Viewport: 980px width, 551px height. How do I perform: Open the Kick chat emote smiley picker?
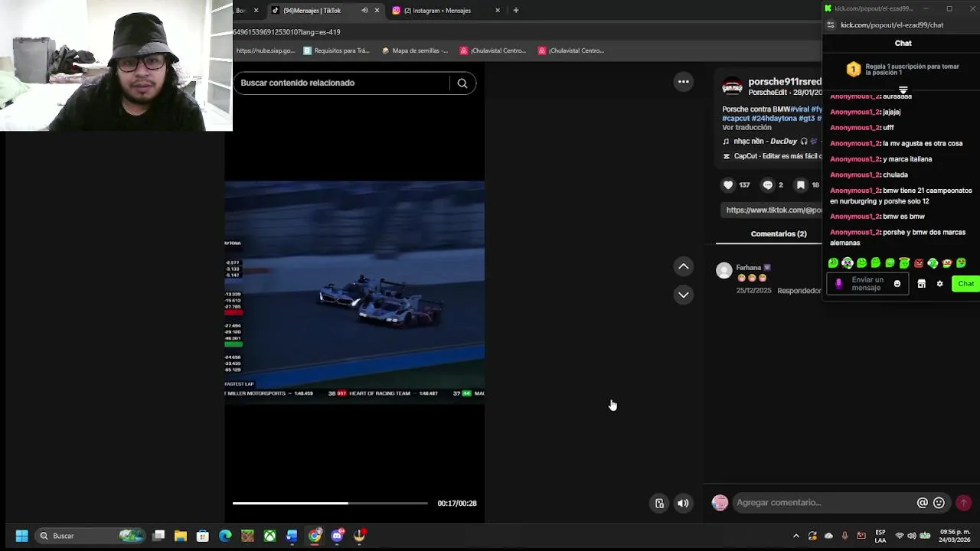pyautogui.click(x=897, y=284)
